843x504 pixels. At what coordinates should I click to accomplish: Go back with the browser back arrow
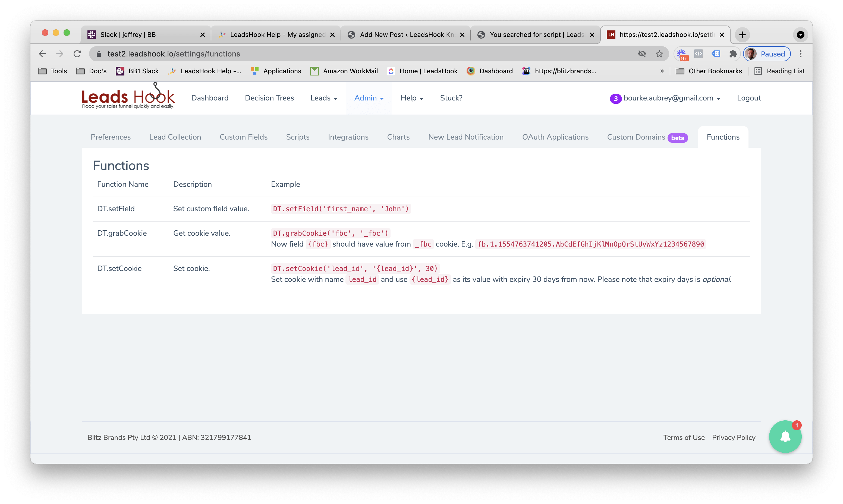coord(42,54)
